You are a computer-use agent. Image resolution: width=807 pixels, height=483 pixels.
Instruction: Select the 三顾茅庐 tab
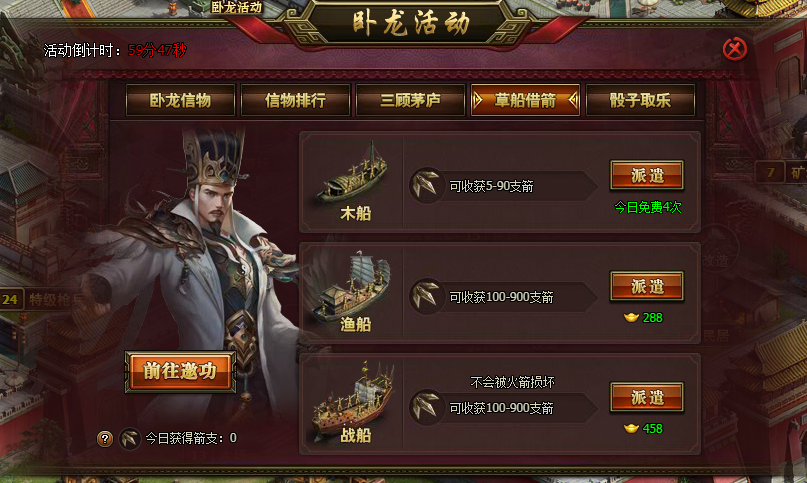point(410,100)
